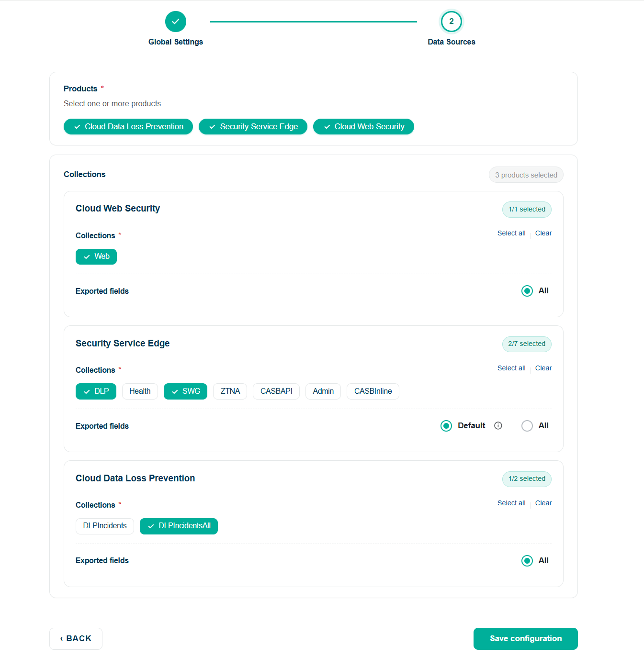Screen dimensions: 644x656
Task: Deselect the Security Service Edge product chip
Action: click(253, 127)
